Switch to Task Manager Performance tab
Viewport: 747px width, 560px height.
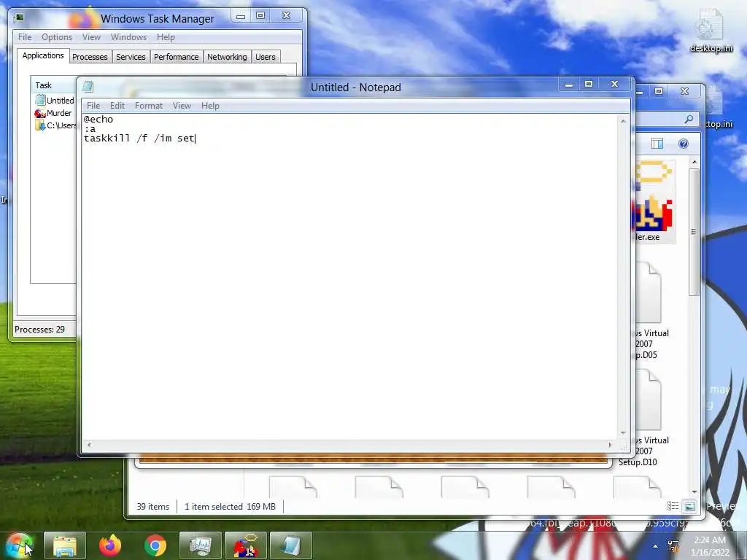click(x=177, y=57)
